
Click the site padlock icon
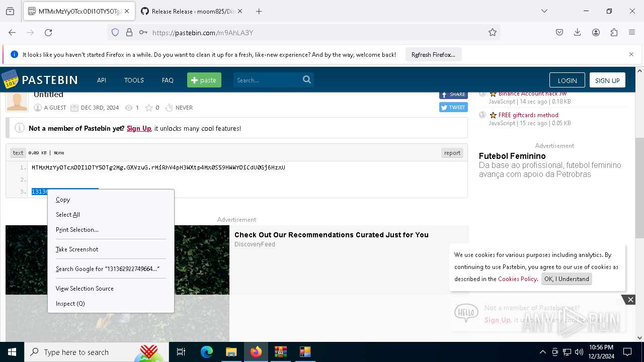[129, 32]
